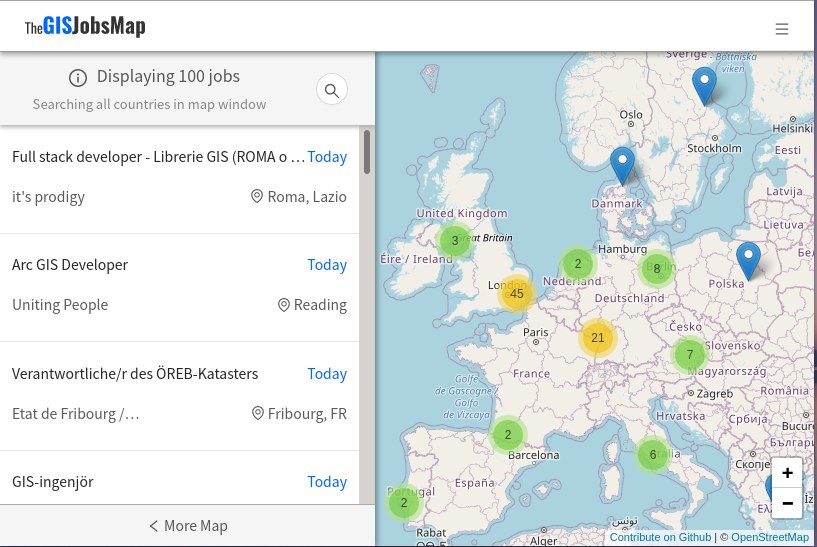Click the More Map button

point(188,526)
